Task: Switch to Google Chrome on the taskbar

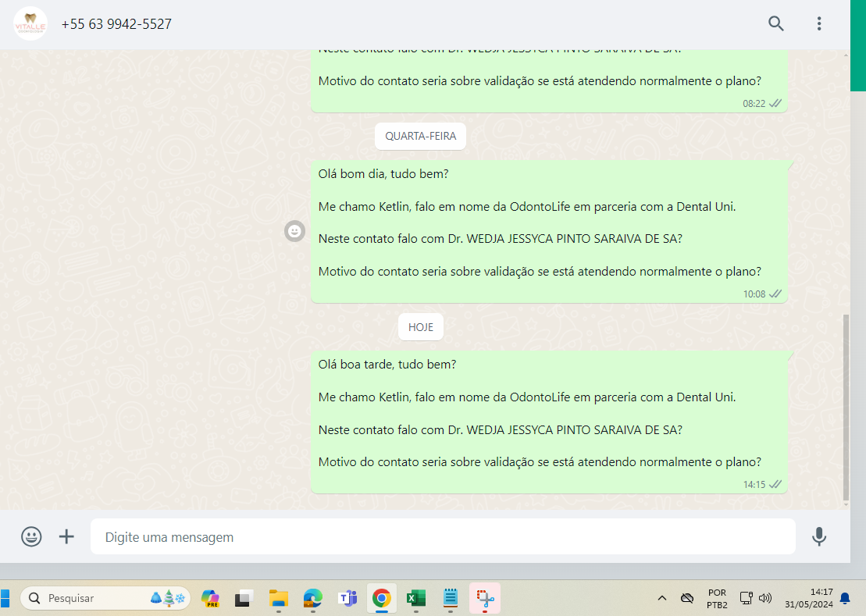Action: click(x=382, y=598)
